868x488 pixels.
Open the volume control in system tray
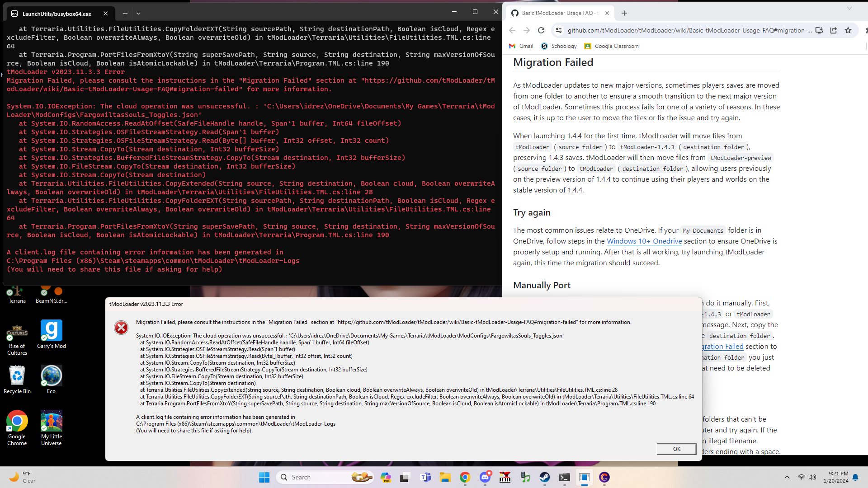click(812, 477)
